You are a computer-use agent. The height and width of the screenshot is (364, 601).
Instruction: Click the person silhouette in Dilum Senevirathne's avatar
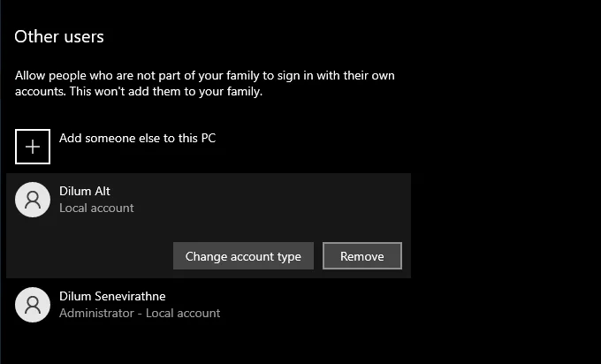(x=33, y=305)
